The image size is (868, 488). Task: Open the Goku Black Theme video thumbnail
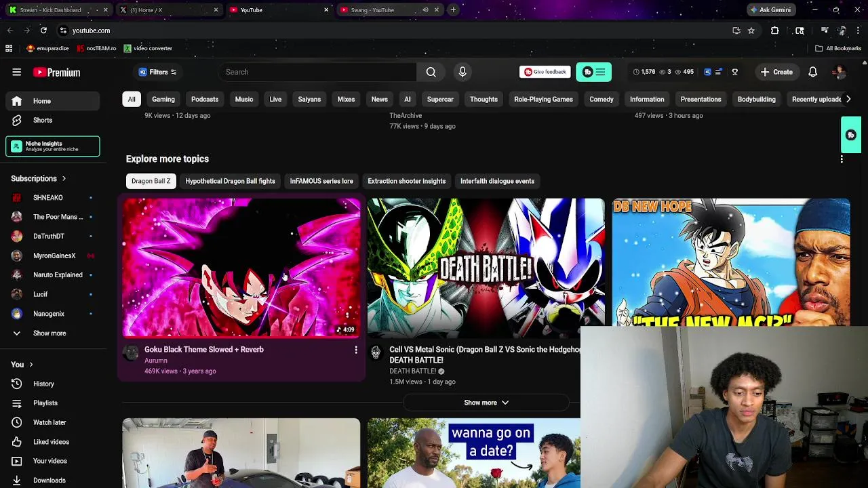point(241,268)
